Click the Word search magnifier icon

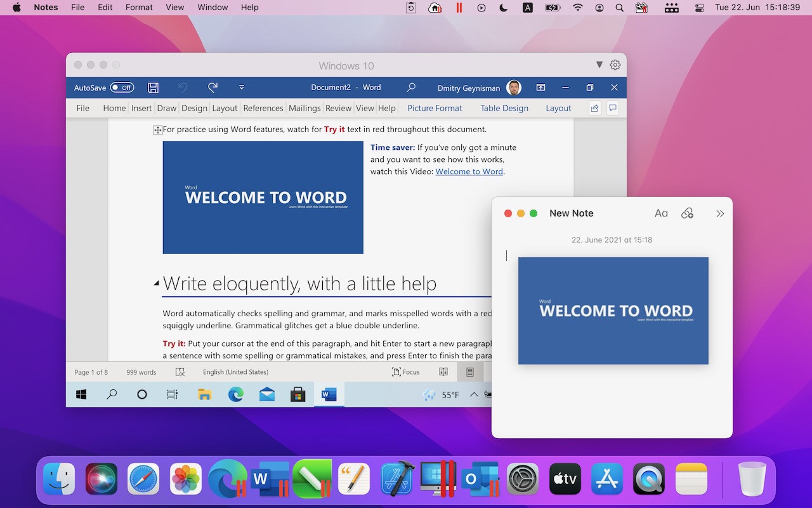pos(411,88)
